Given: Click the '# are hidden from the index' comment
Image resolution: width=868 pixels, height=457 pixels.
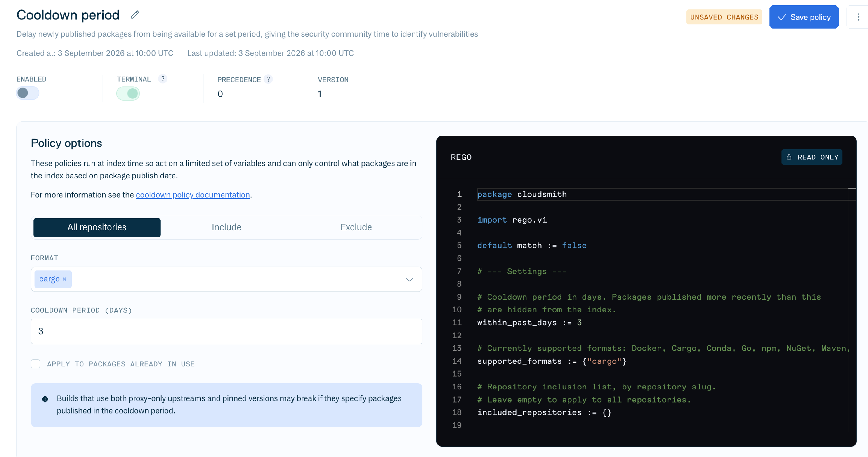Looking at the screenshot, I should click(x=547, y=310).
